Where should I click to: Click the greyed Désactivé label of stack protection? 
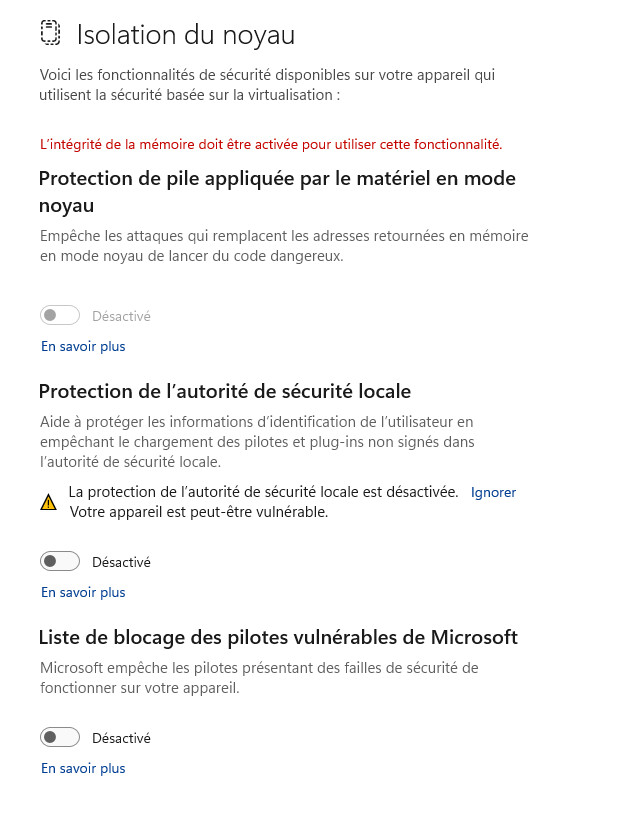pos(121,316)
